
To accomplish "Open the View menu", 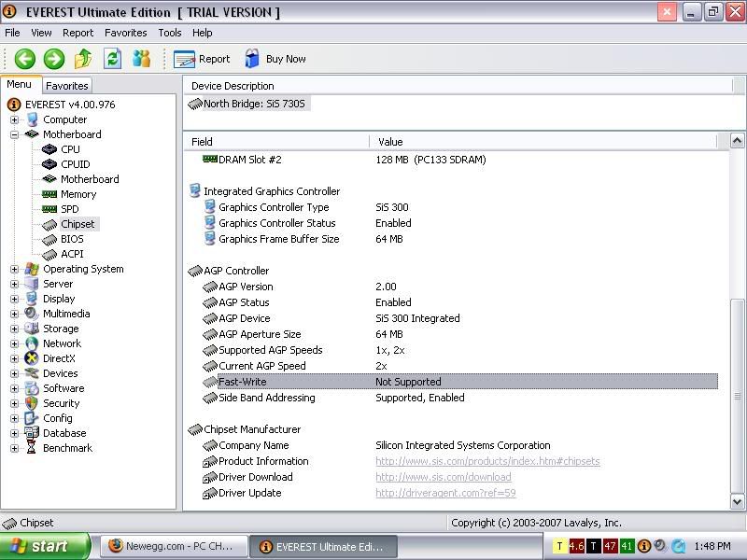I will (x=41, y=33).
